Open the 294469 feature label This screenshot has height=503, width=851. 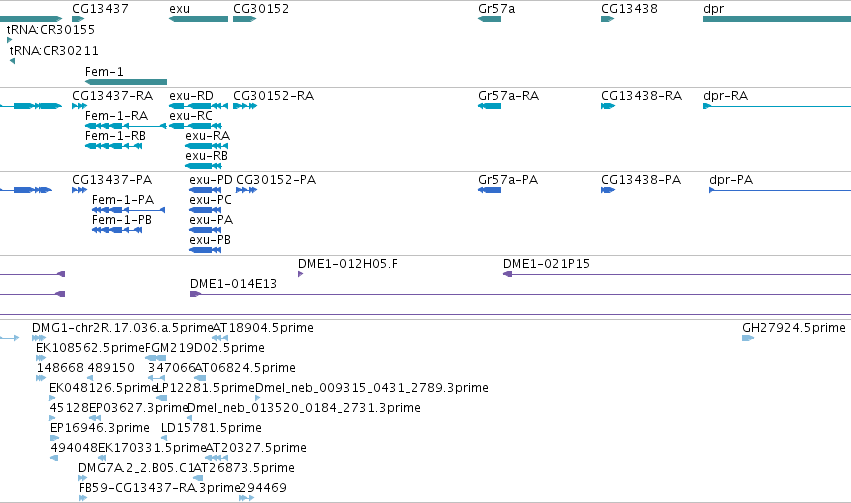click(263, 488)
